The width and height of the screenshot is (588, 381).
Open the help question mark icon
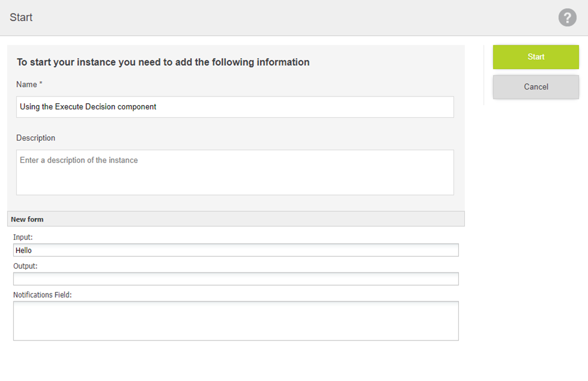(567, 18)
